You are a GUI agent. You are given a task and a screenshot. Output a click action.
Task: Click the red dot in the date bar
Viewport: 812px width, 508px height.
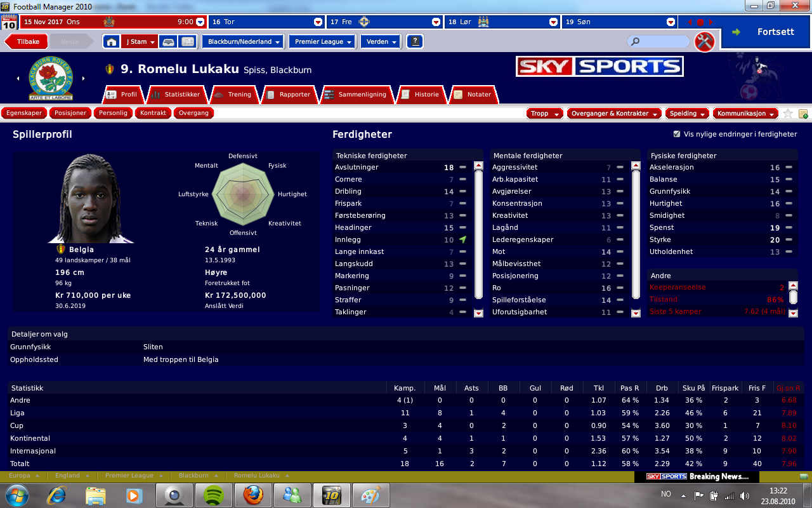(700, 22)
